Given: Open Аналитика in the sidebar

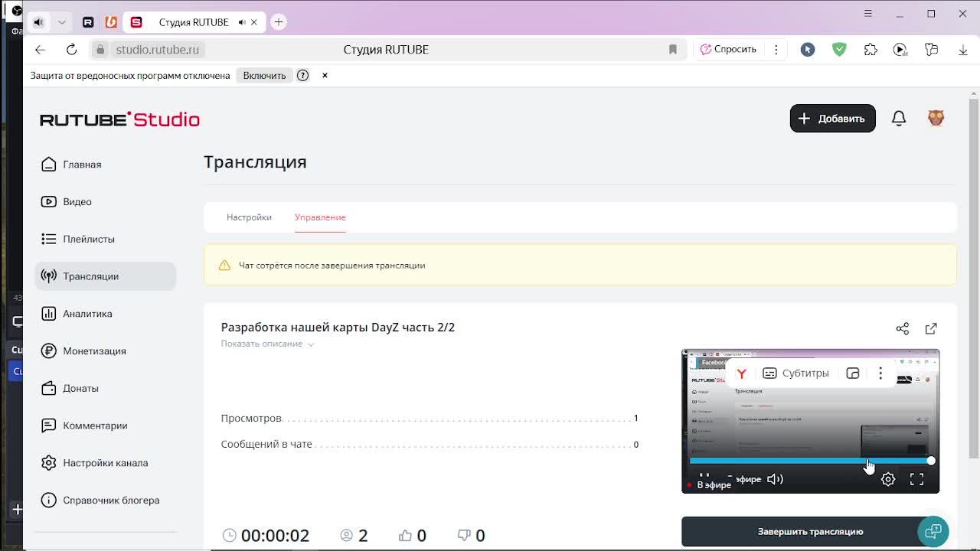Looking at the screenshot, I should 77,314.
